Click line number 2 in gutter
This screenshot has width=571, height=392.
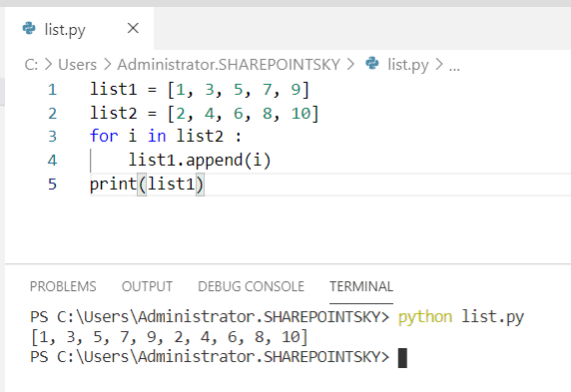(53, 113)
